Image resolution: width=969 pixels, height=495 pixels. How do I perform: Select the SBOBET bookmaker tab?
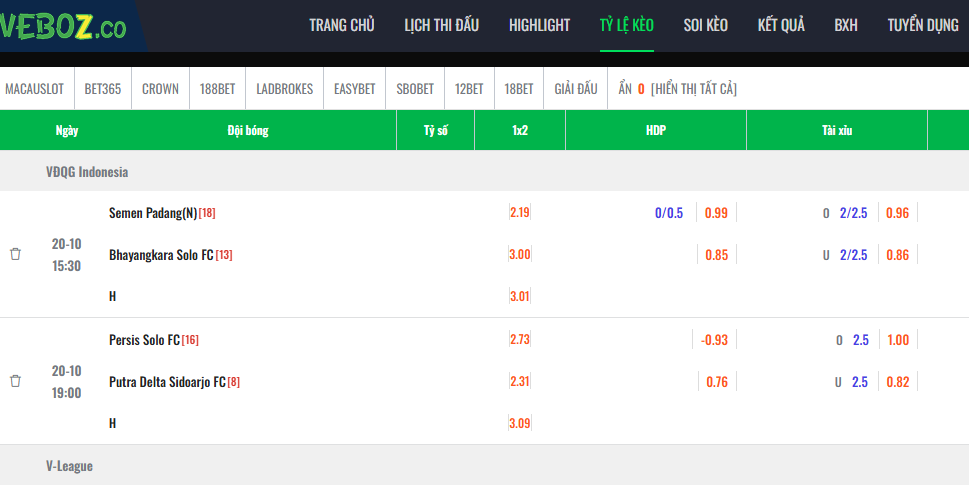(x=415, y=89)
